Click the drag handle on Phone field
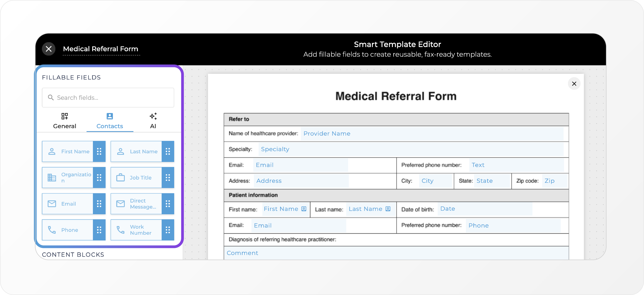 (x=99, y=230)
